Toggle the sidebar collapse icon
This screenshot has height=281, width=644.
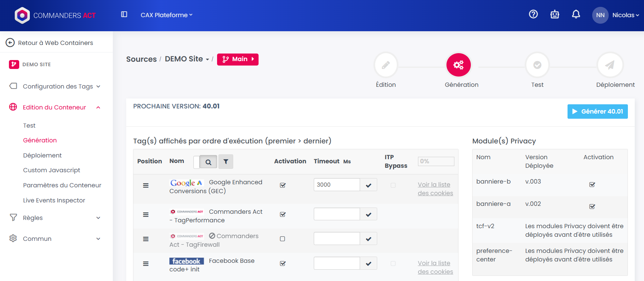click(124, 14)
